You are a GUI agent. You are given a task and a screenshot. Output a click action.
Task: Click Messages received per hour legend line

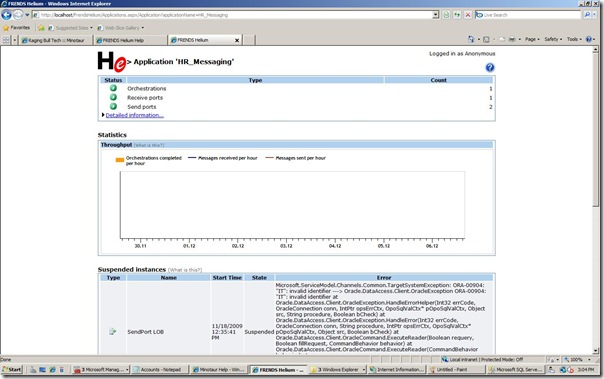[x=192, y=158]
